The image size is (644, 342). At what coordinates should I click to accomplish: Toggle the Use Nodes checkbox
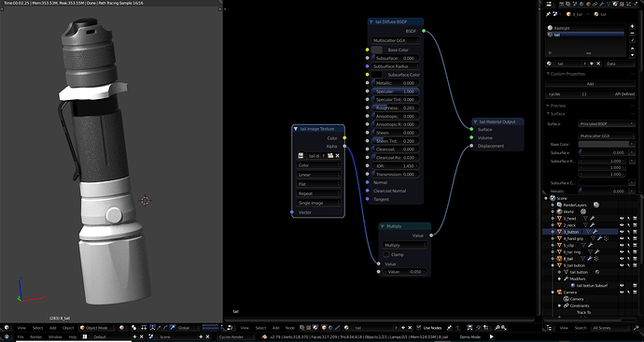418,328
